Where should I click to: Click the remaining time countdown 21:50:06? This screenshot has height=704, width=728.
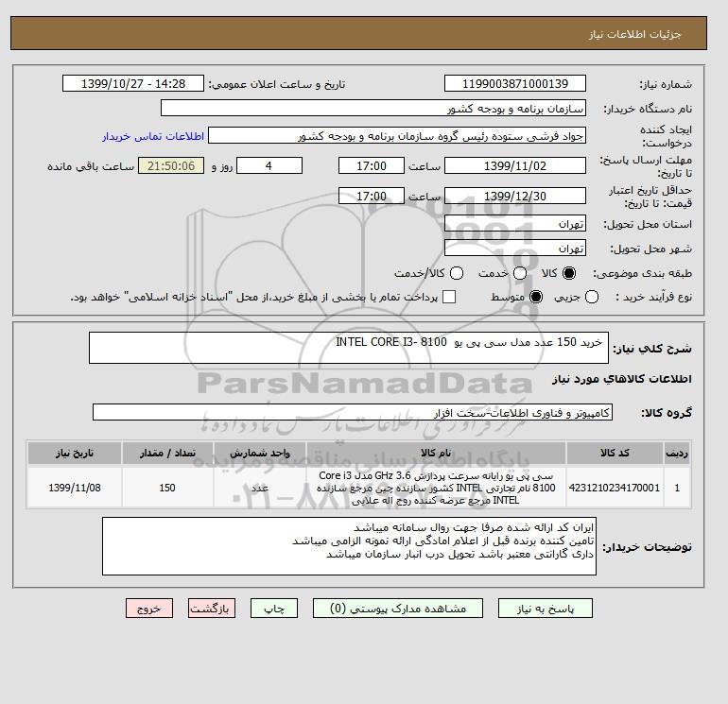pos(171,165)
